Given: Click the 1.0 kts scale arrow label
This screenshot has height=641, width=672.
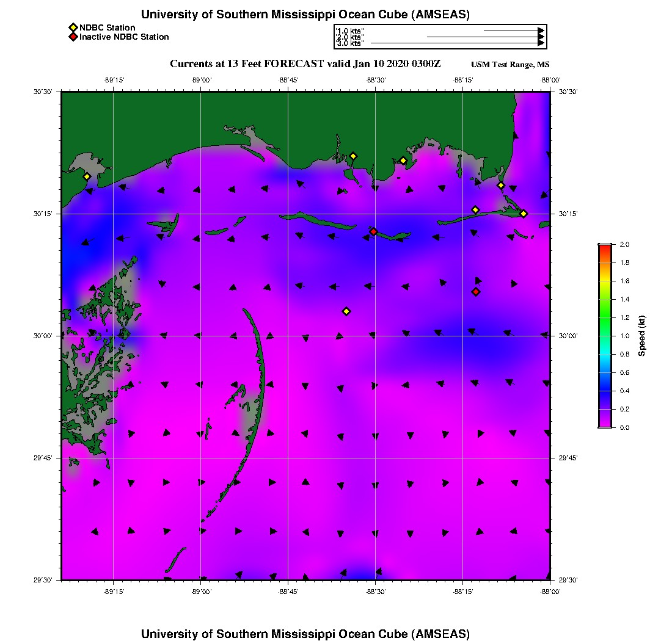Looking at the screenshot, I should pos(351,31).
